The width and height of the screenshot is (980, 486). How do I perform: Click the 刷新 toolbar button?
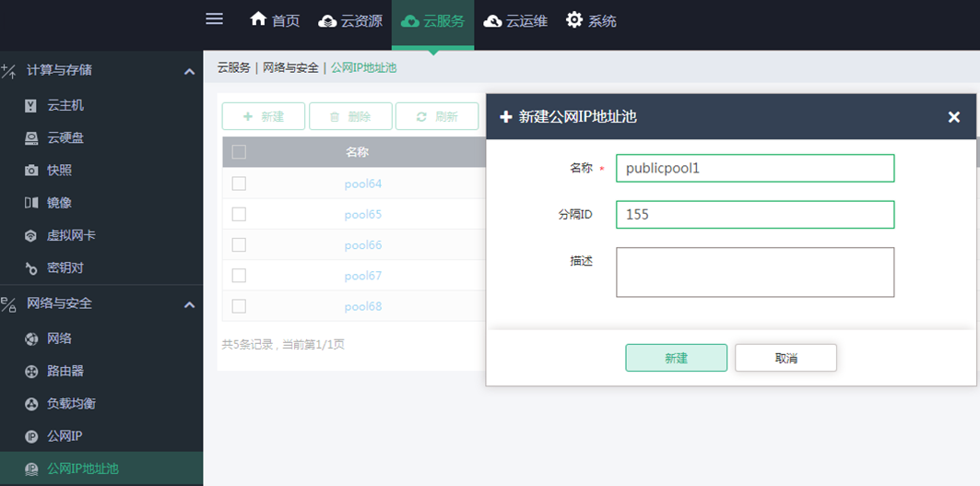pyautogui.click(x=437, y=116)
